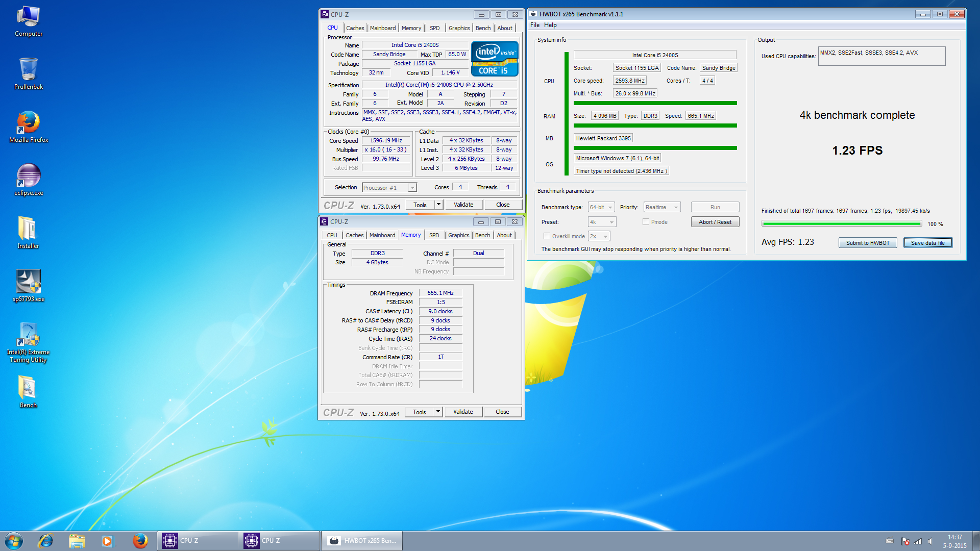Click the benchmark progress bar at 100%
The width and height of the screenshot is (980, 551).
pyautogui.click(x=842, y=223)
